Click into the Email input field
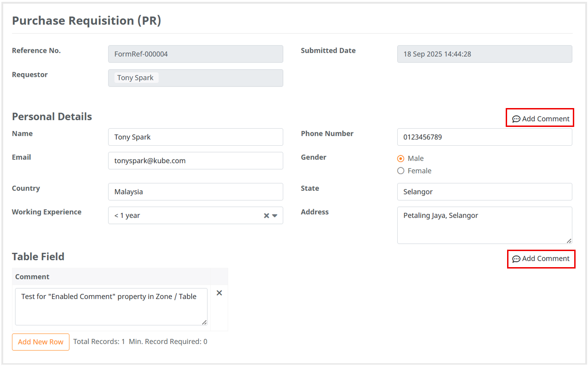The height and width of the screenshot is (366, 588). pos(195,160)
